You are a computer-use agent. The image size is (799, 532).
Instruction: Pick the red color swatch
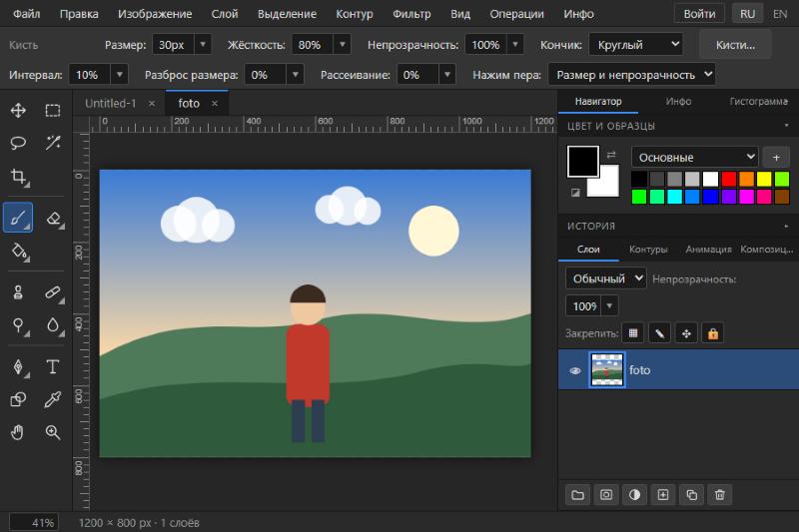pos(729,179)
